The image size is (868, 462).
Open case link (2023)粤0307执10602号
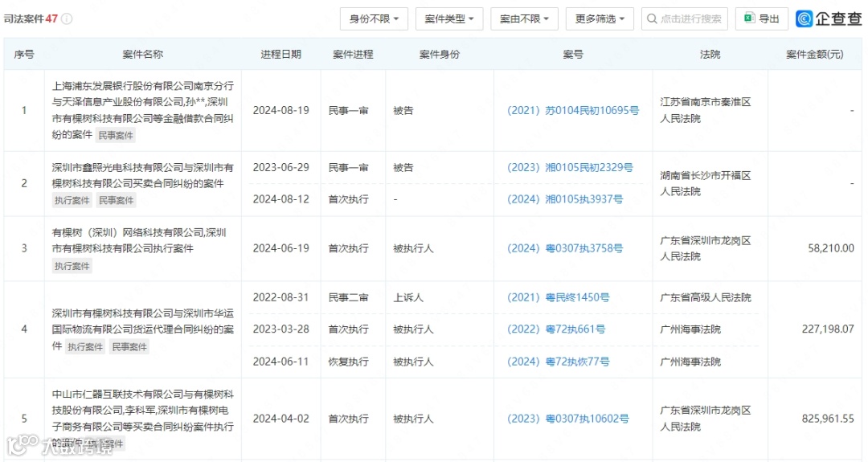[x=568, y=419]
